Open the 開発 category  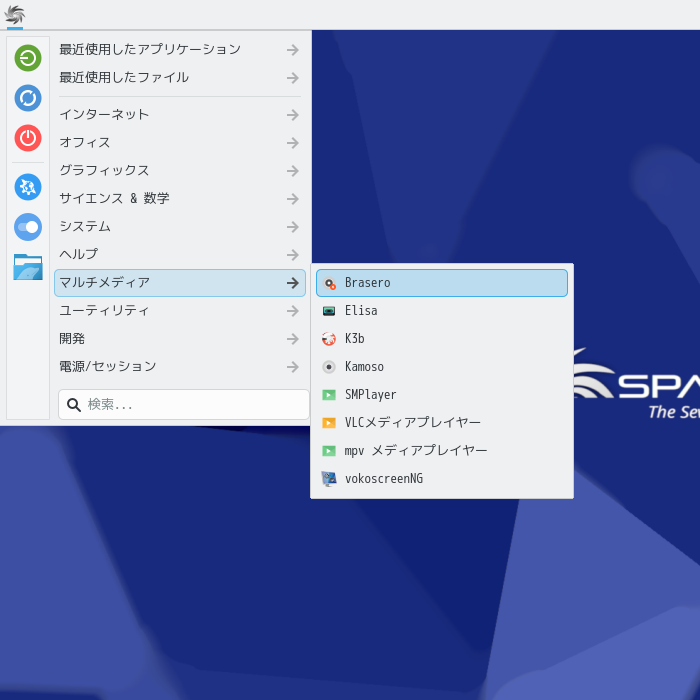coord(180,339)
